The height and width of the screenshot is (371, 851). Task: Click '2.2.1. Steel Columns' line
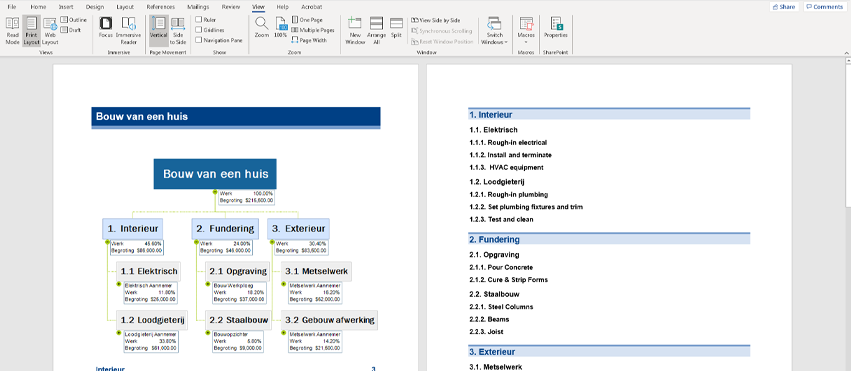pyautogui.click(x=501, y=307)
